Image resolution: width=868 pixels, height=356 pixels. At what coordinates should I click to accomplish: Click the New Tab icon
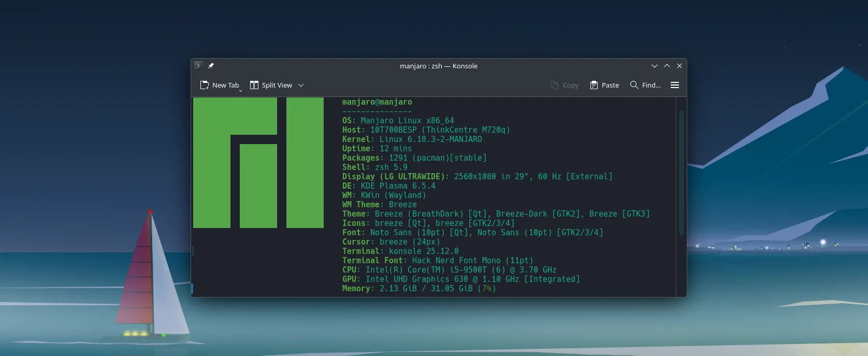(205, 85)
